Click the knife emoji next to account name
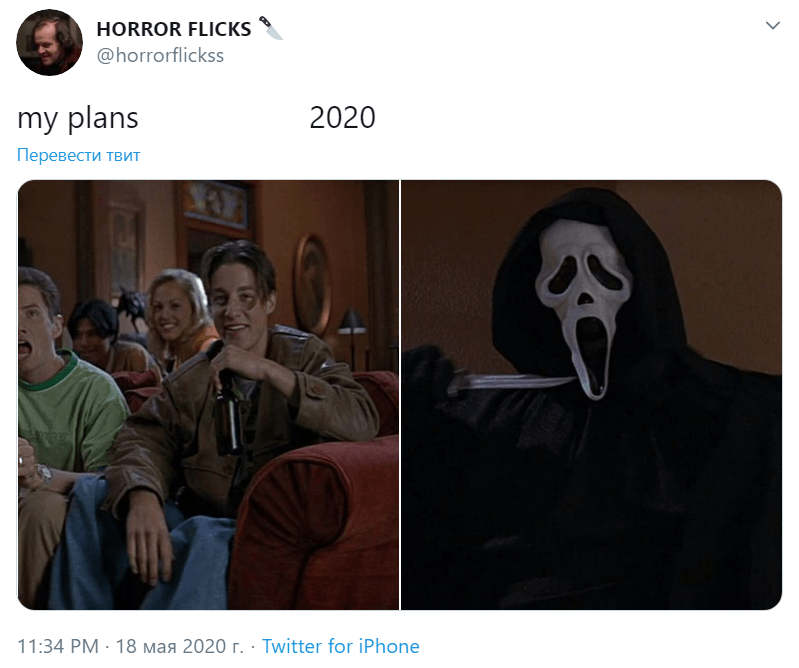Viewport: 799px width, 668px height. (271, 28)
